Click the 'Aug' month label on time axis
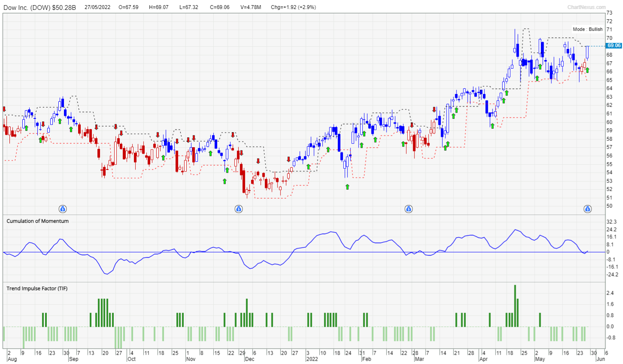This screenshot has width=623, height=364. pyautogui.click(x=12, y=359)
